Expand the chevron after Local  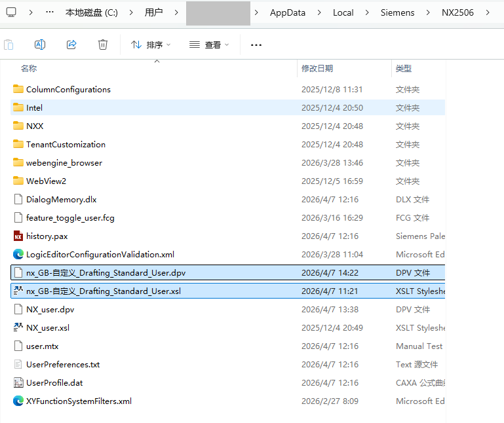pyautogui.click(x=367, y=12)
